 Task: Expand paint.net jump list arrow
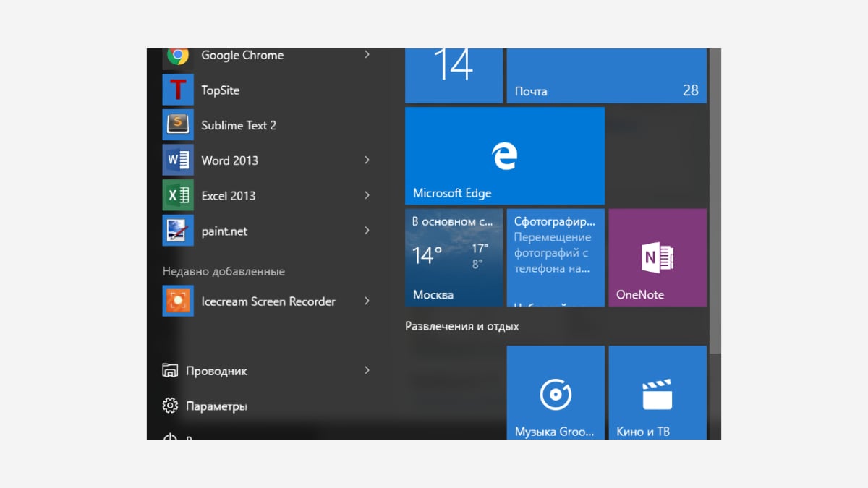pyautogui.click(x=367, y=231)
